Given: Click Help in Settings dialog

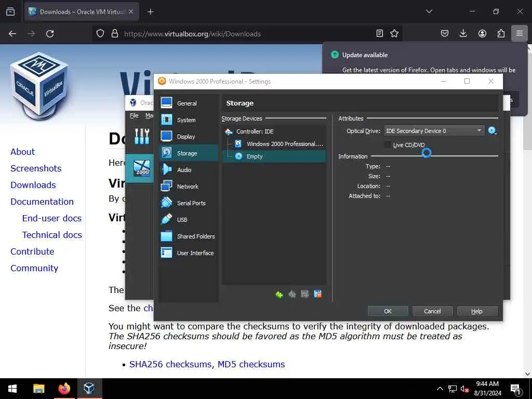Looking at the screenshot, I should (477, 311).
